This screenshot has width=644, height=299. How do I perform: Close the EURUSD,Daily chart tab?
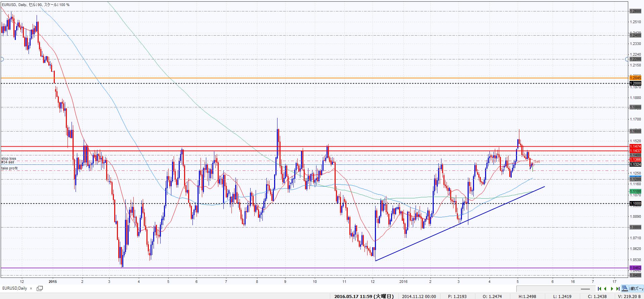31,288
